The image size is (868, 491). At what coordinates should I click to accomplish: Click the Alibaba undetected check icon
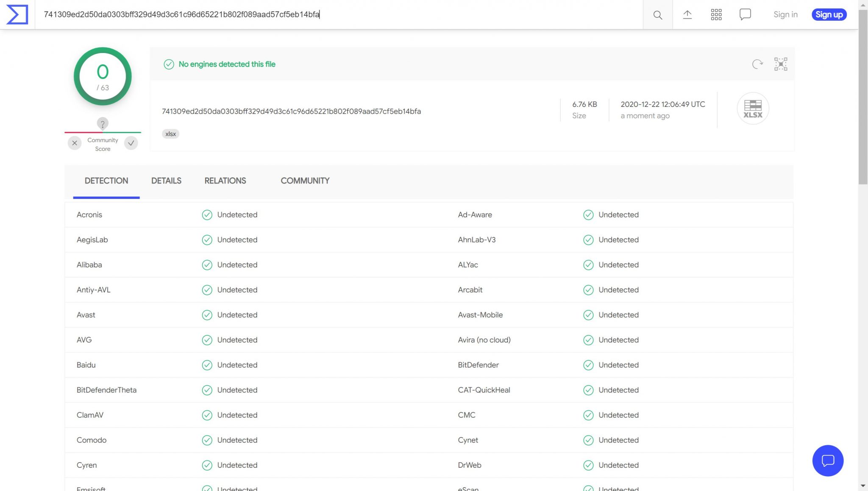(x=207, y=265)
